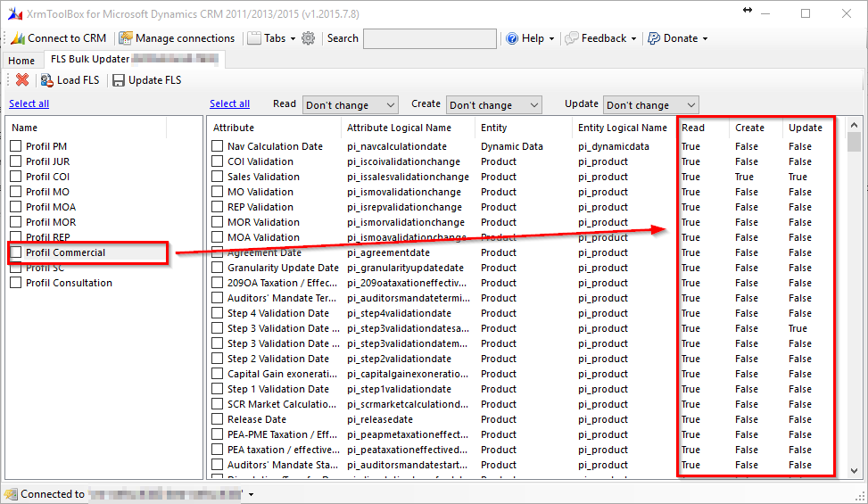Open the Update permission dropdown
The width and height of the screenshot is (868, 504).
click(x=651, y=105)
